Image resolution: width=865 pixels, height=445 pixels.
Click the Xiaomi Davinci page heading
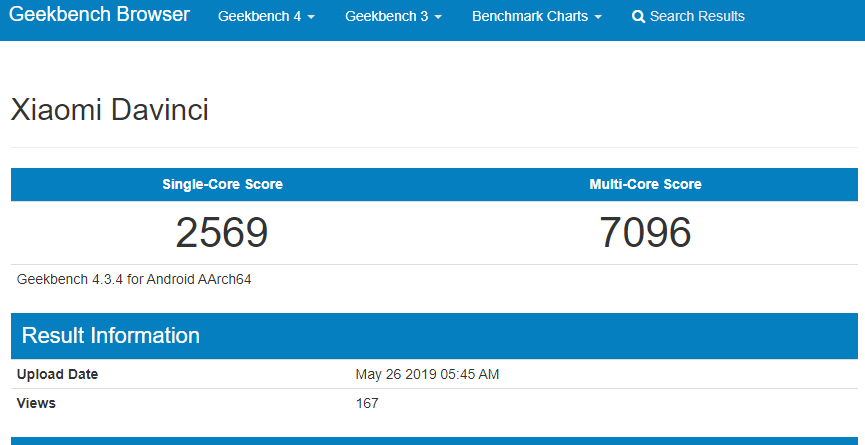tap(110, 110)
